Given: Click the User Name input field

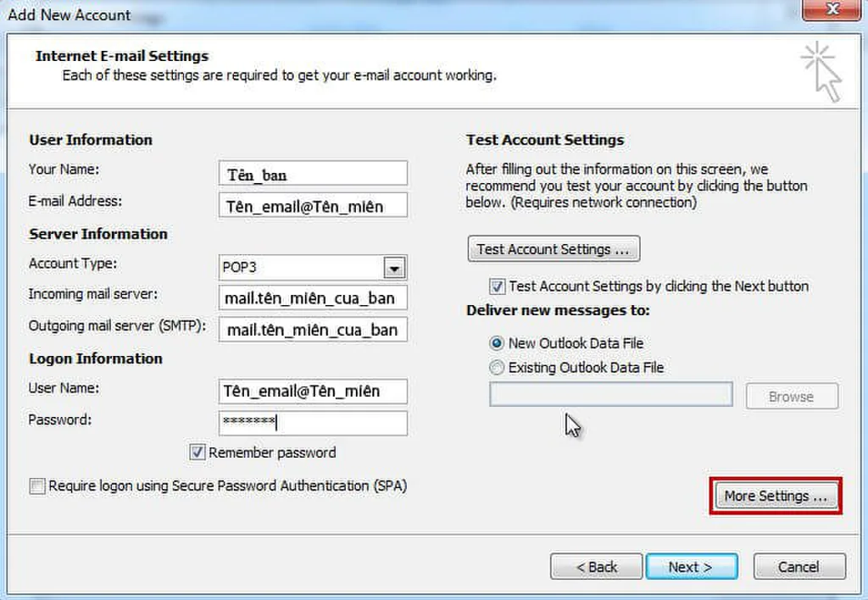Looking at the screenshot, I should 313,392.
